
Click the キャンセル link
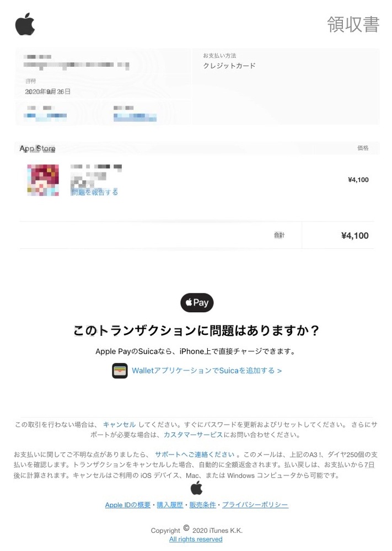pyautogui.click(x=119, y=425)
